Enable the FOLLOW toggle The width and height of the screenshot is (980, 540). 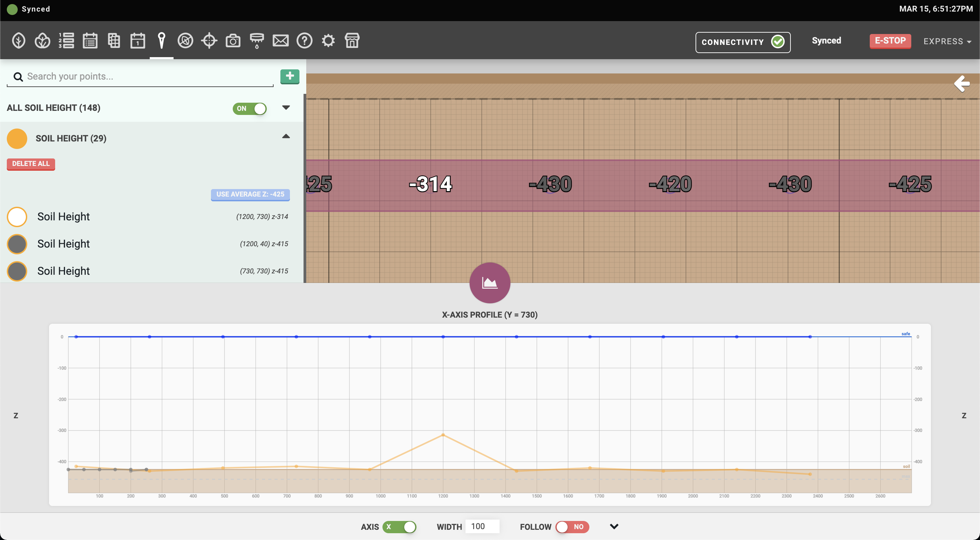[x=573, y=527]
